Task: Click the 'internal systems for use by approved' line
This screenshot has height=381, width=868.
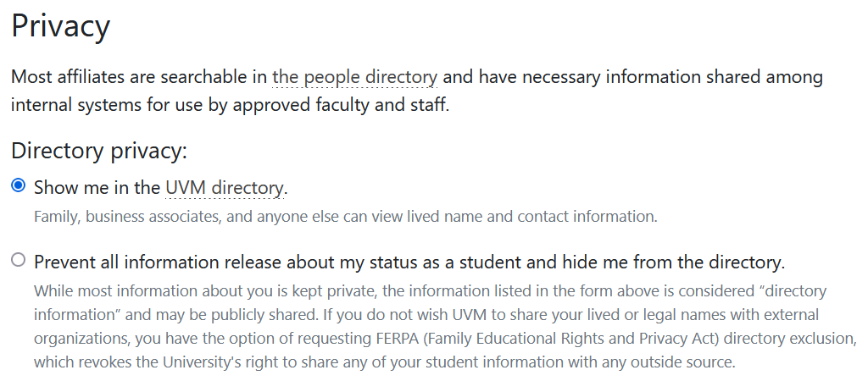Action: point(170,106)
